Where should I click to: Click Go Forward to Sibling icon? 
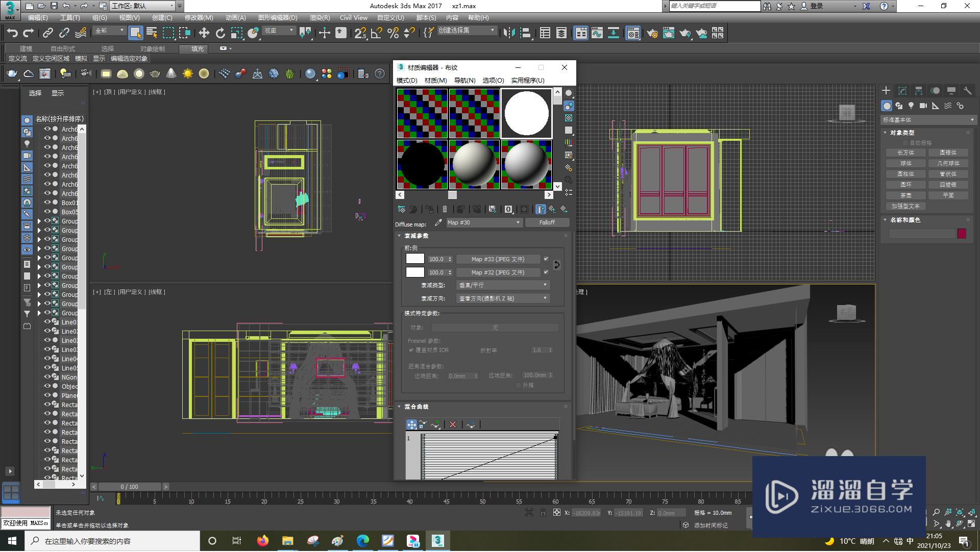coord(564,209)
